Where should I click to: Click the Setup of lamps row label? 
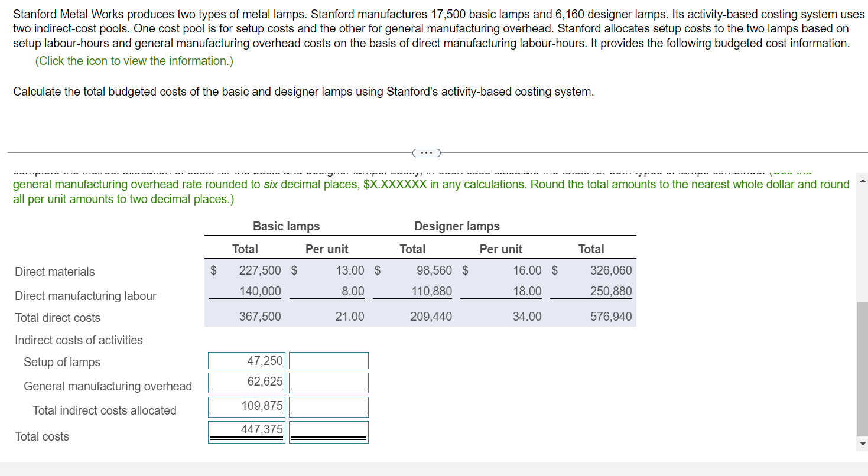tap(62, 362)
